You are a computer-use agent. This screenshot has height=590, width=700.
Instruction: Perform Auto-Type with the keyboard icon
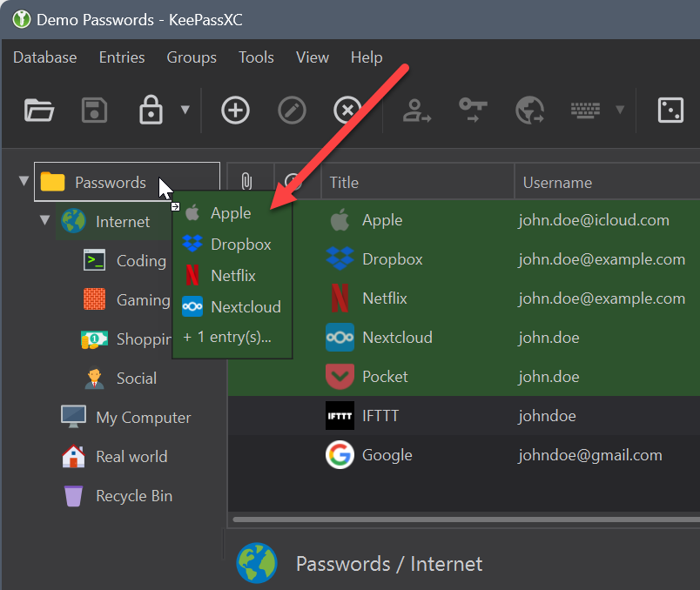pyautogui.click(x=586, y=111)
